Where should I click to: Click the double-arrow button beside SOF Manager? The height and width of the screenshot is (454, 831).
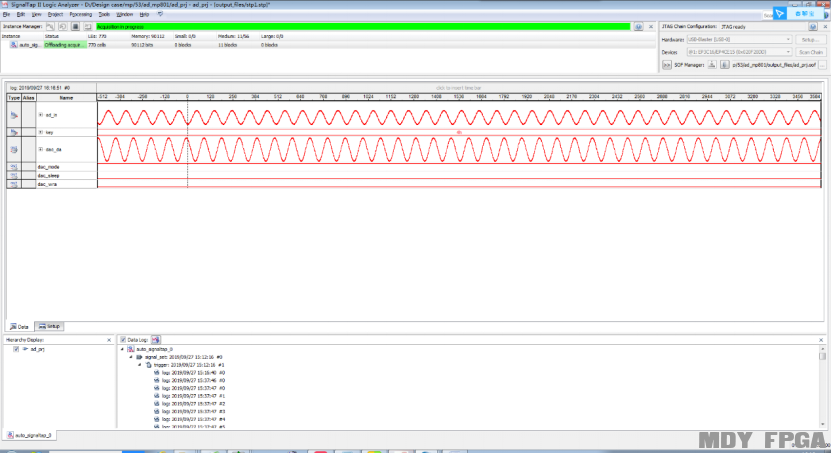pos(667,65)
